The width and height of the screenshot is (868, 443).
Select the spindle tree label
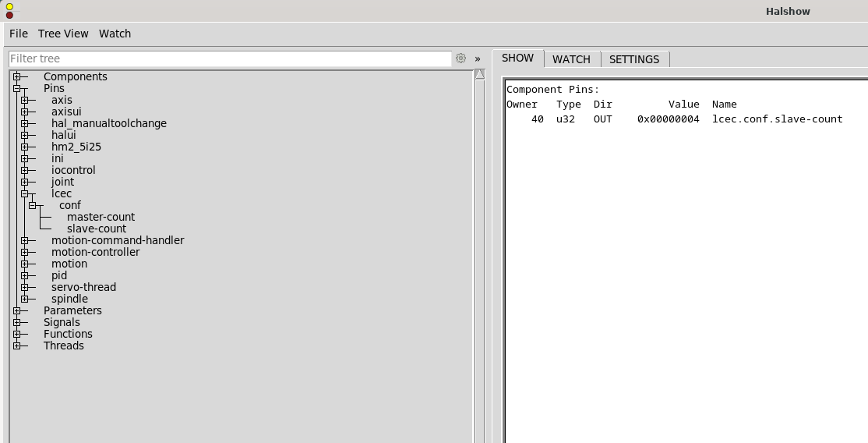pyautogui.click(x=70, y=298)
